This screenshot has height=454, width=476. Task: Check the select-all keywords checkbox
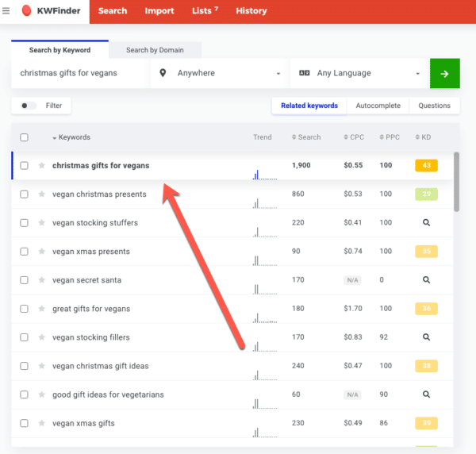tap(25, 137)
